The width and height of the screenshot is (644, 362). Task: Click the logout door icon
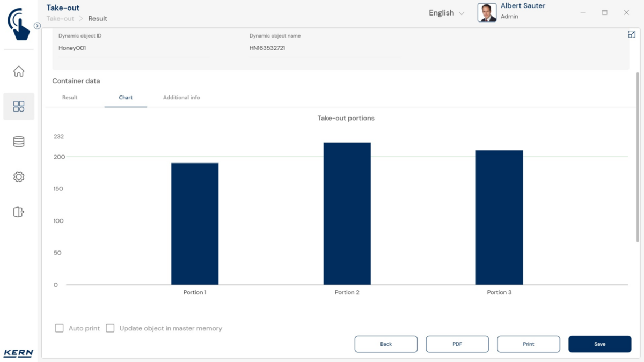[19, 212]
